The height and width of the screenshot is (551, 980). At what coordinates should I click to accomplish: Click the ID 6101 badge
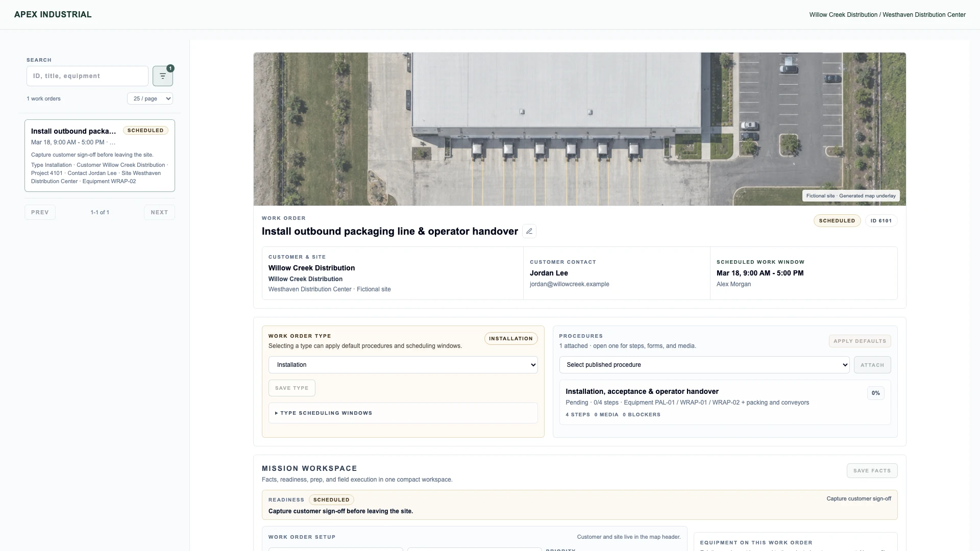[881, 221]
